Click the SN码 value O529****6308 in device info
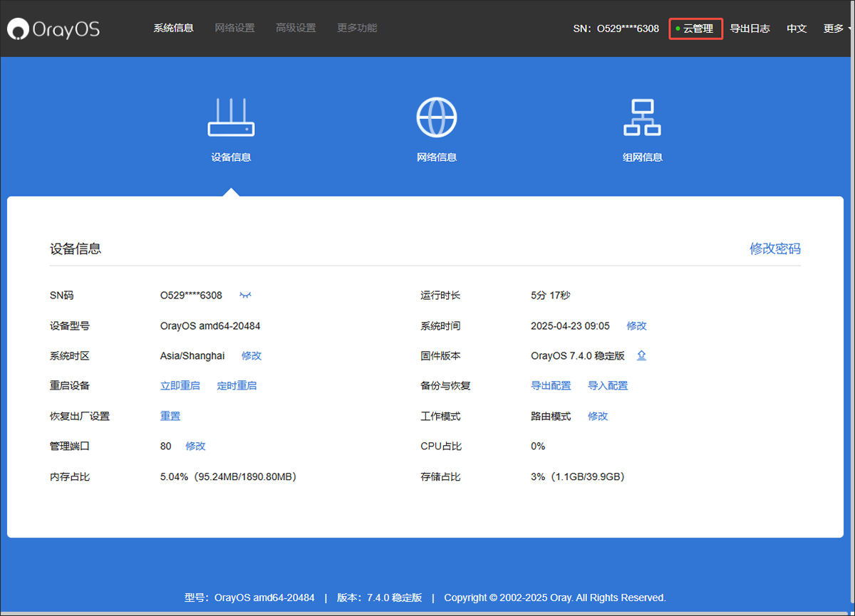 point(192,296)
